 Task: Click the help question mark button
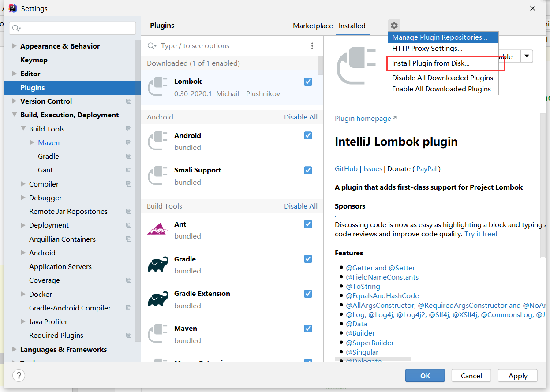click(x=19, y=376)
